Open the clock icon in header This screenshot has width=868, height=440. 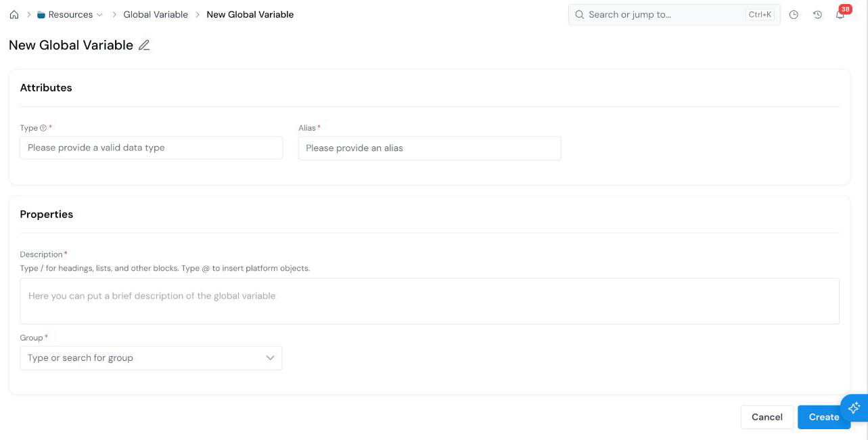pos(794,14)
